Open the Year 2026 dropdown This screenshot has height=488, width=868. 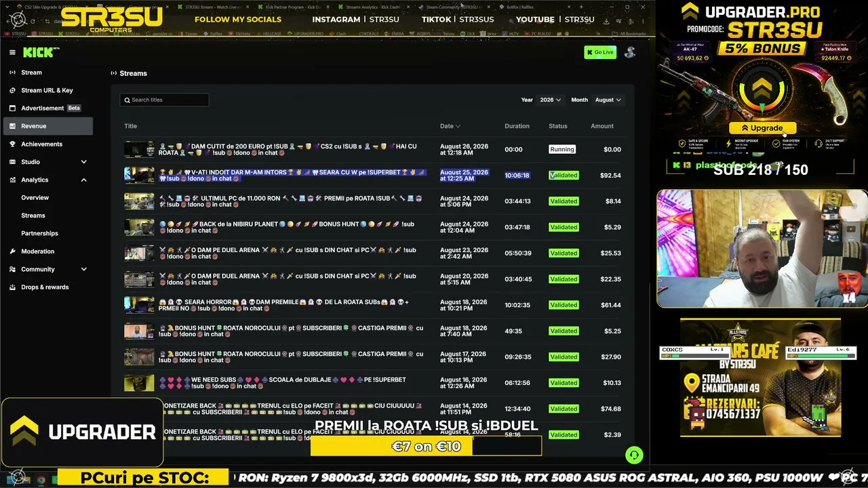[x=550, y=100]
